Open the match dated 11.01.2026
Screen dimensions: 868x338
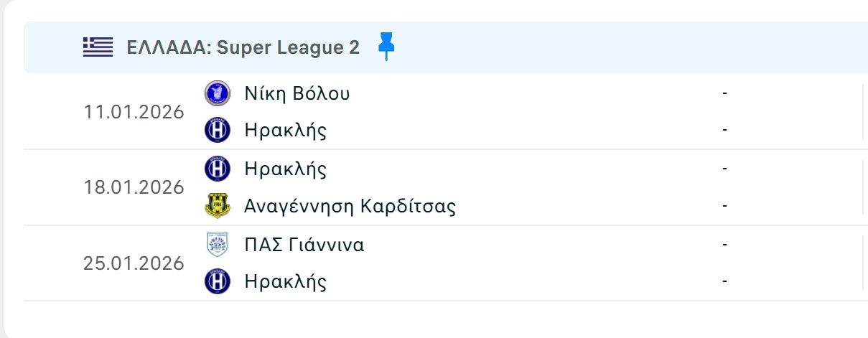[x=134, y=113]
